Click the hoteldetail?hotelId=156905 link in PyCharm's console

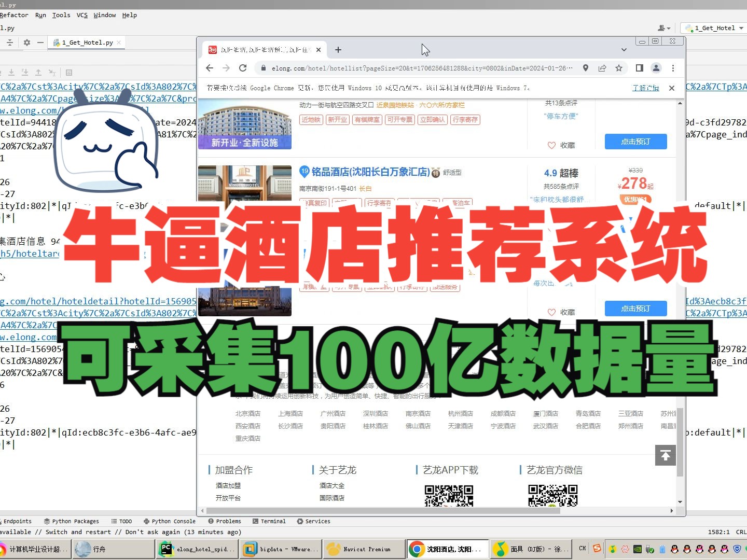click(x=99, y=301)
